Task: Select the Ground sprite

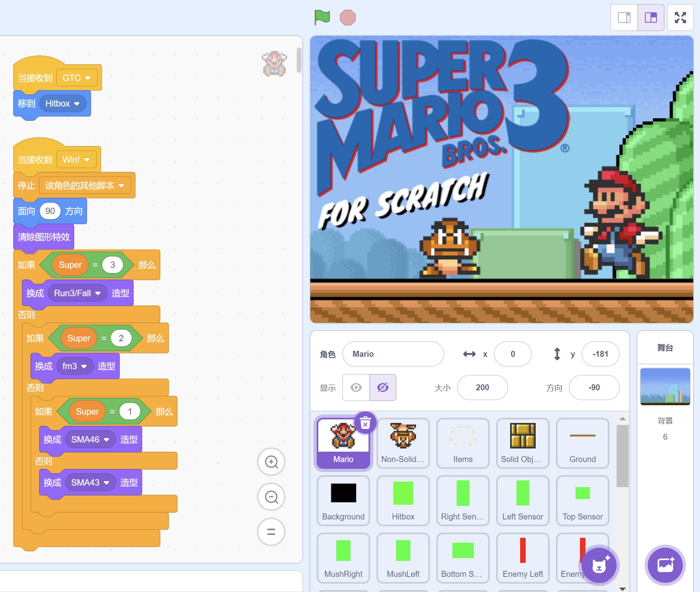Action: [x=583, y=443]
